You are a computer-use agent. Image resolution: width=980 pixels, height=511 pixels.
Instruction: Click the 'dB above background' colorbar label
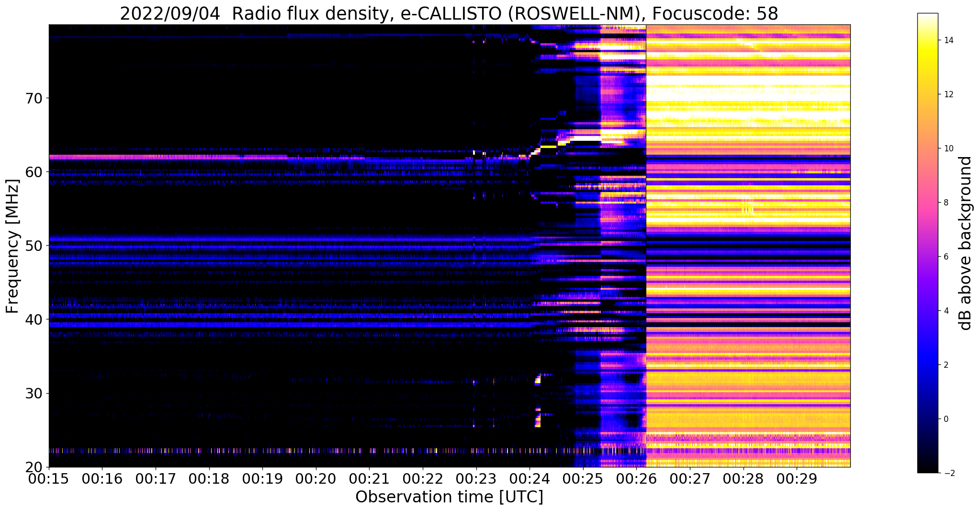click(965, 243)
